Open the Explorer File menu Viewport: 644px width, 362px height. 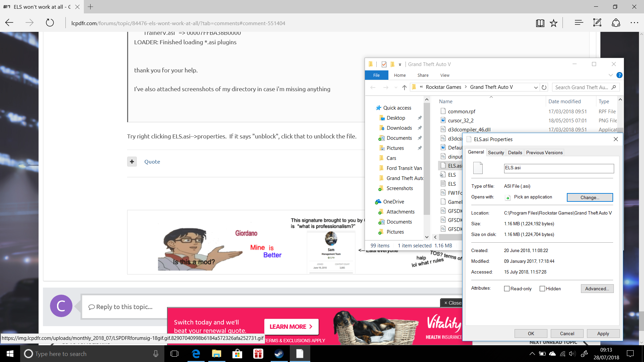pyautogui.click(x=376, y=75)
